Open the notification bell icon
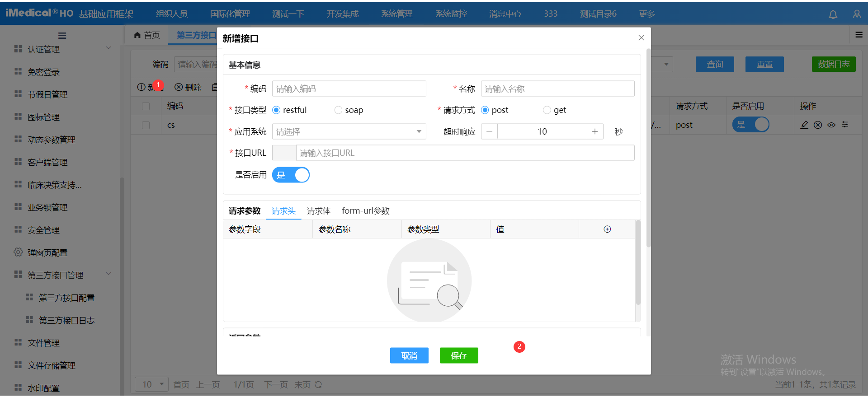Viewport: 868px width, 397px height. click(833, 14)
